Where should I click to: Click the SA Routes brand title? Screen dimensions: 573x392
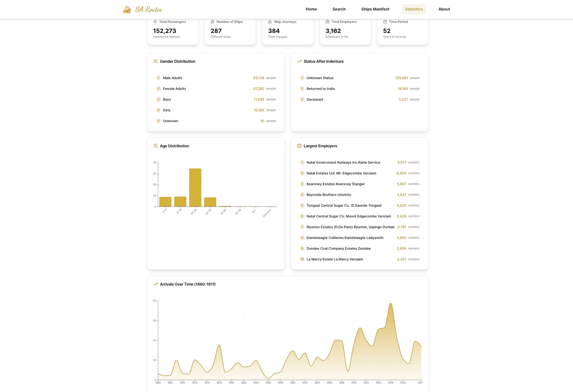click(148, 9)
